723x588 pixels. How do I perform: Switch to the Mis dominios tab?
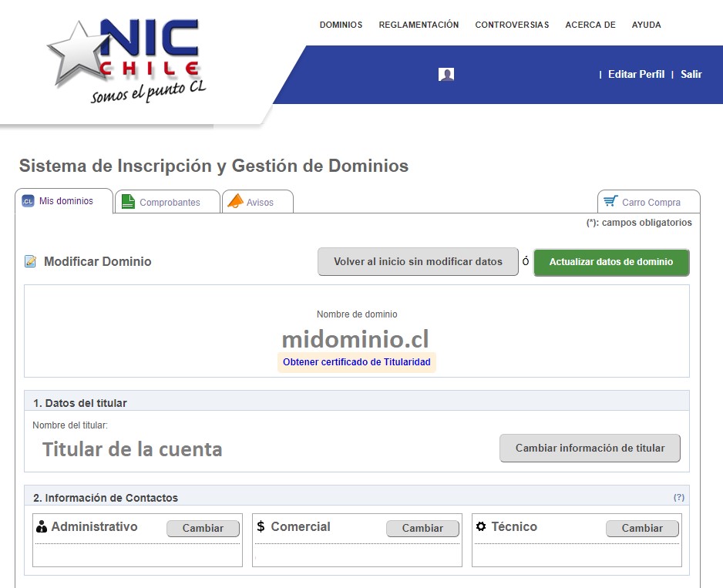click(64, 201)
